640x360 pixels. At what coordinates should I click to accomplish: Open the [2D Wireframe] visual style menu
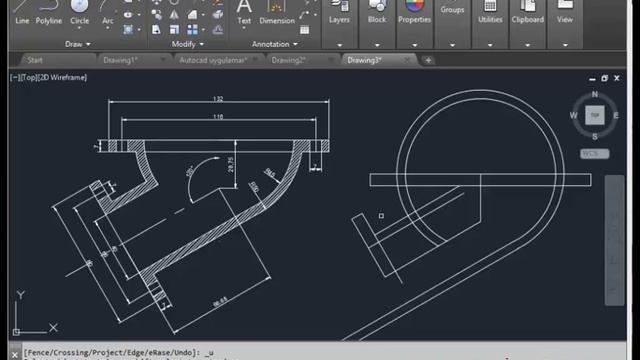[x=62, y=78]
